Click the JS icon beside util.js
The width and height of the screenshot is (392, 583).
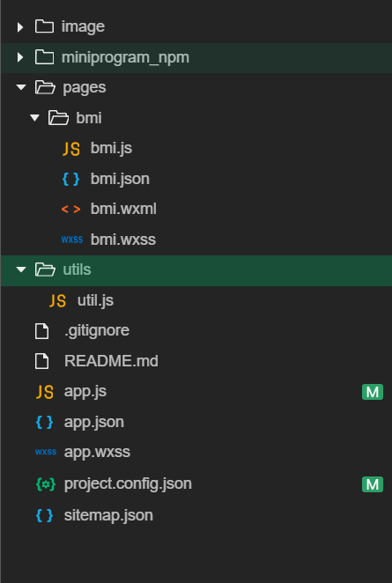[x=57, y=300]
